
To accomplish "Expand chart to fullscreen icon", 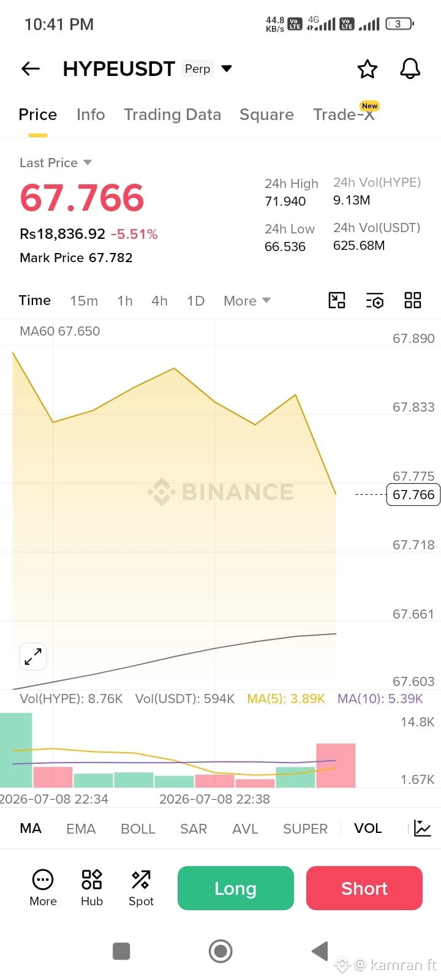I will point(33,657).
